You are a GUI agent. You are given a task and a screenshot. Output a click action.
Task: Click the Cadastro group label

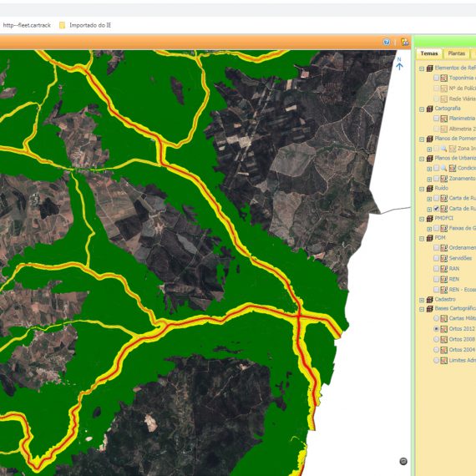coord(445,300)
